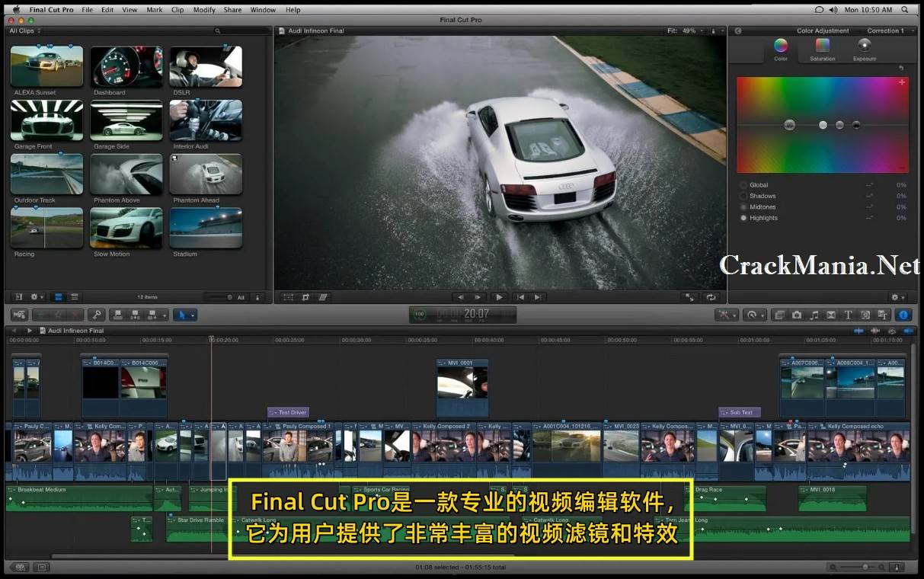
Task: Go to the previous edit point
Action: [x=520, y=297]
